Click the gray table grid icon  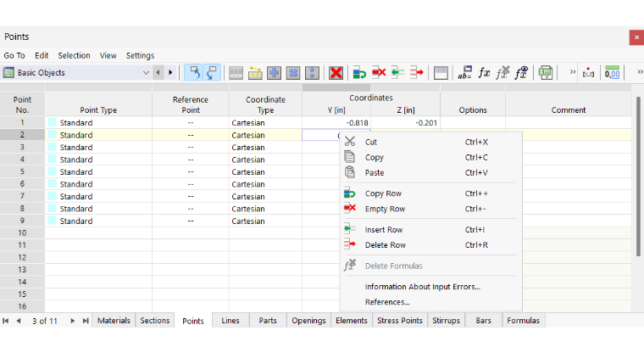pyautogui.click(x=236, y=73)
